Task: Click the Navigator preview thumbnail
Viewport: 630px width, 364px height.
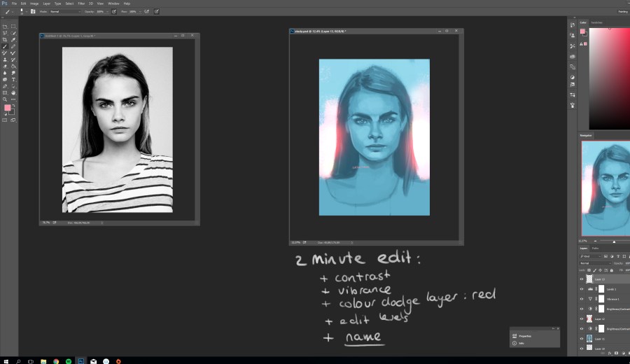Action: [x=605, y=188]
